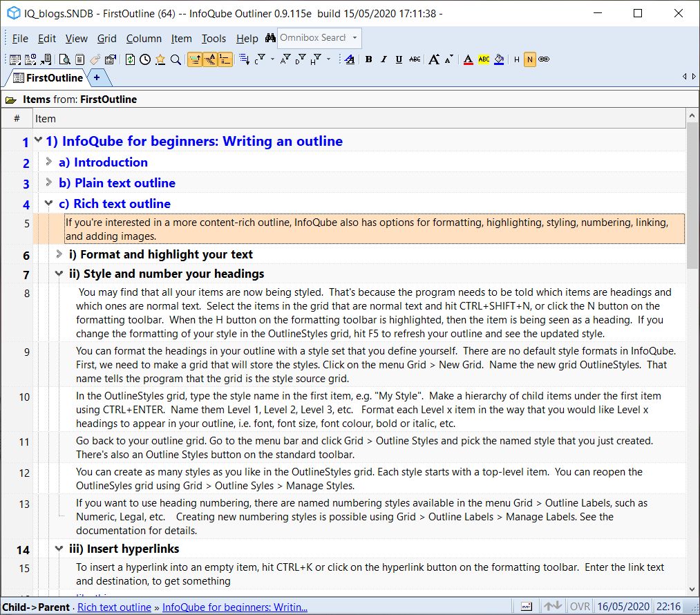
Task: Open the notepad document pane icon
Action: (x=80, y=59)
